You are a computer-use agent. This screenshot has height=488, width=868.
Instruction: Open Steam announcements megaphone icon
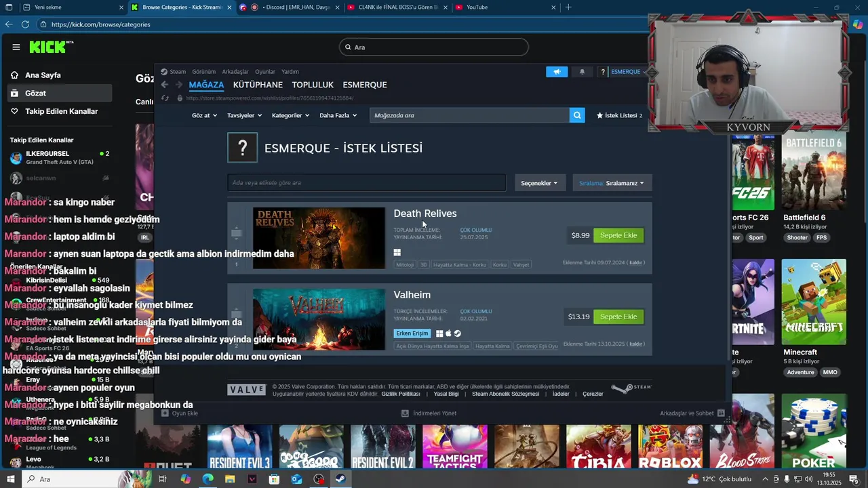tap(557, 72)
